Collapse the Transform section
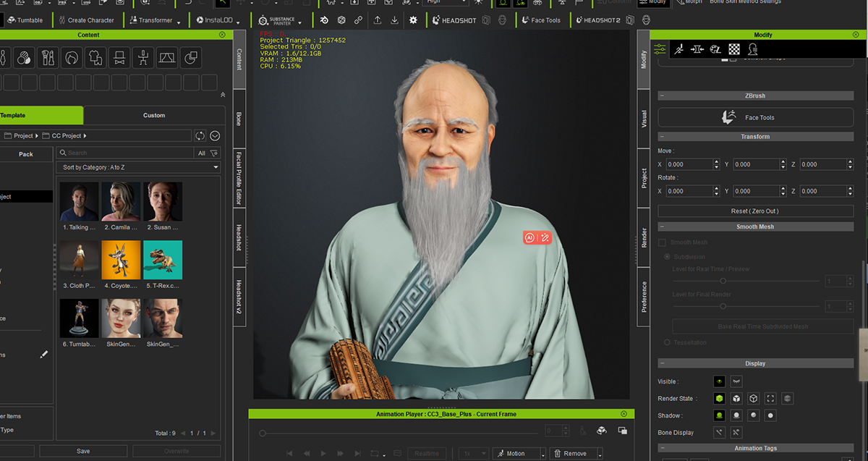This screenshot has height=461, width=868. pos(662,137)
